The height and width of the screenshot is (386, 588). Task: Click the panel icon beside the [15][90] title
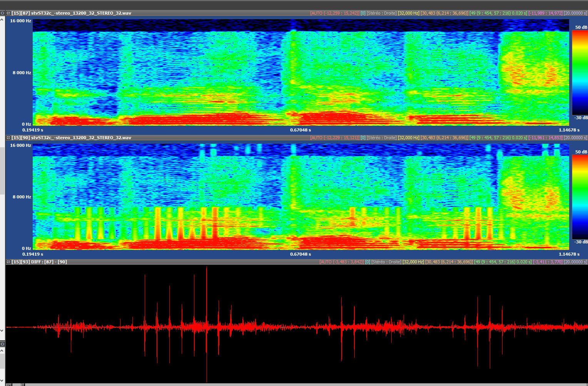[x=8, y=138]
